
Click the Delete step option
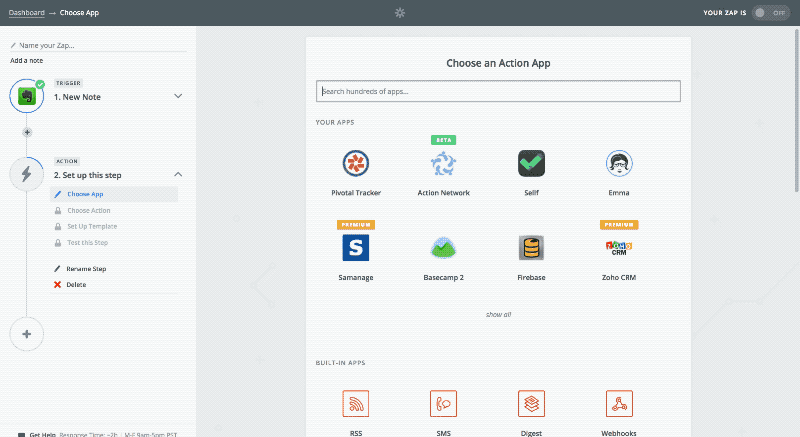coord(76,285)
